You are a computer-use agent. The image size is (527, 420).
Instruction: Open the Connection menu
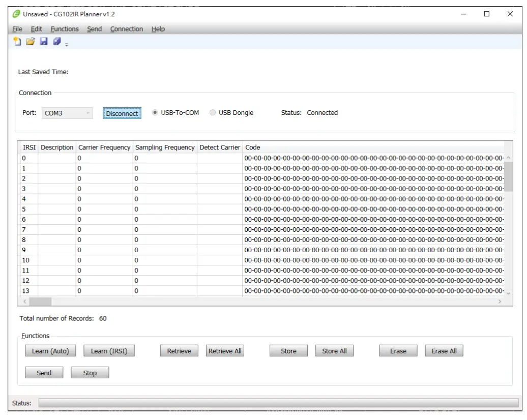[126, 29]
